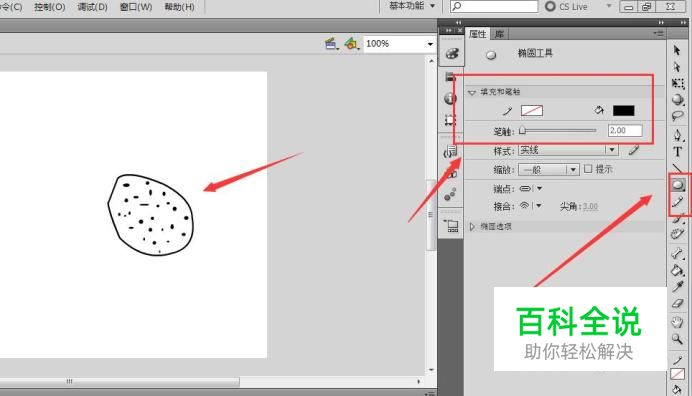Click the spotted egg drawing on stage
The height and width of the screenshot is (396, 692).
pos(151,215)
